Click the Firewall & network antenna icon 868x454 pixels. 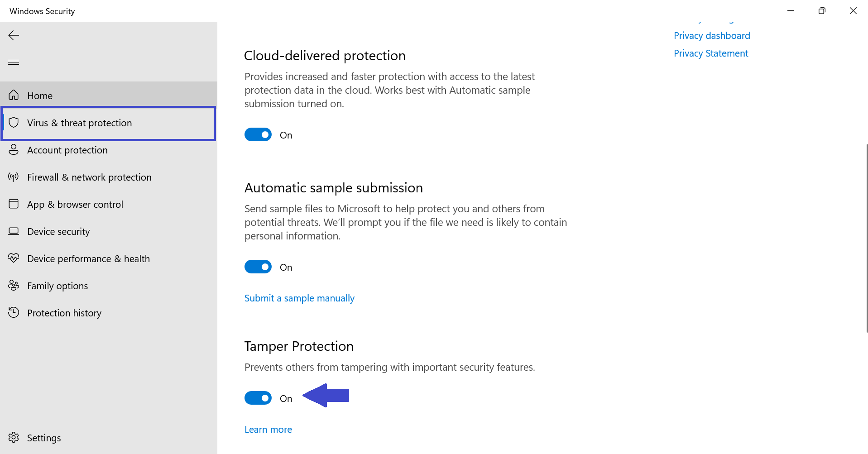tap(14, 177)
